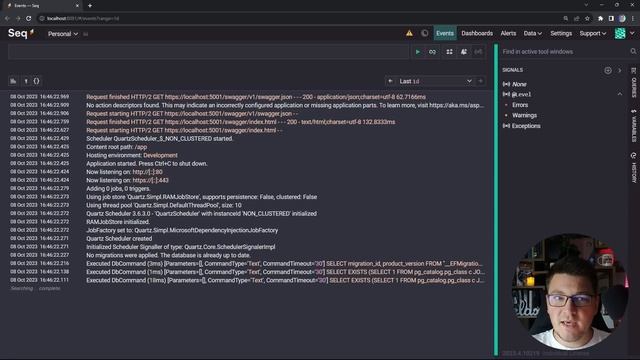Add a new signal with the circled plus

pyautogui.click(x=608, y=71)
